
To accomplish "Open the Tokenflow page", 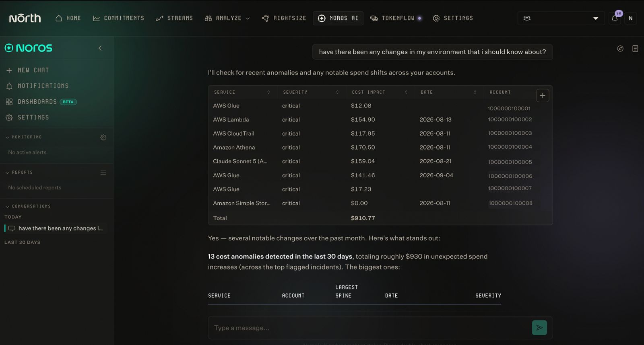I will pyautogui.click(x=396, y=18).
